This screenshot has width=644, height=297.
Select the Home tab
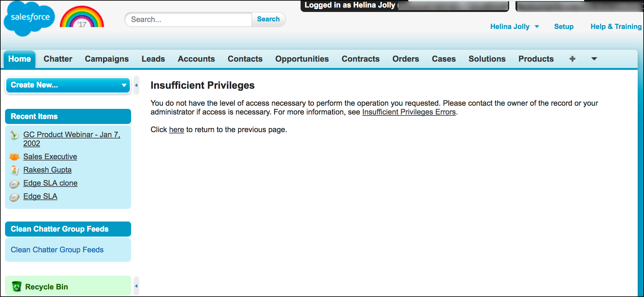tap(20, 59)
